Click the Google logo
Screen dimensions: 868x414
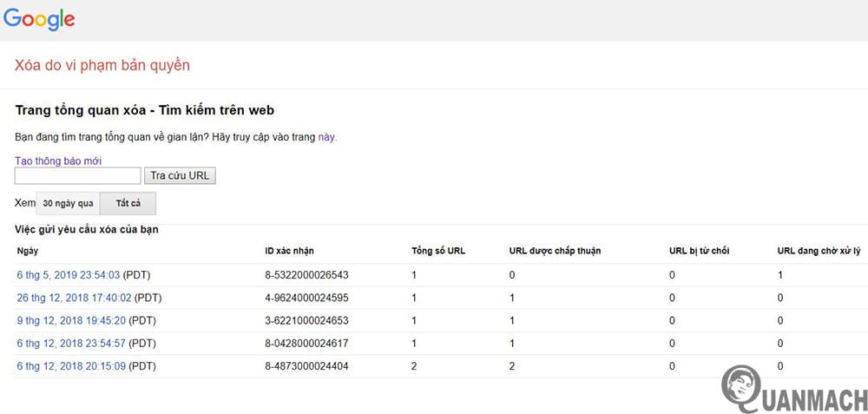pos(39,19)
